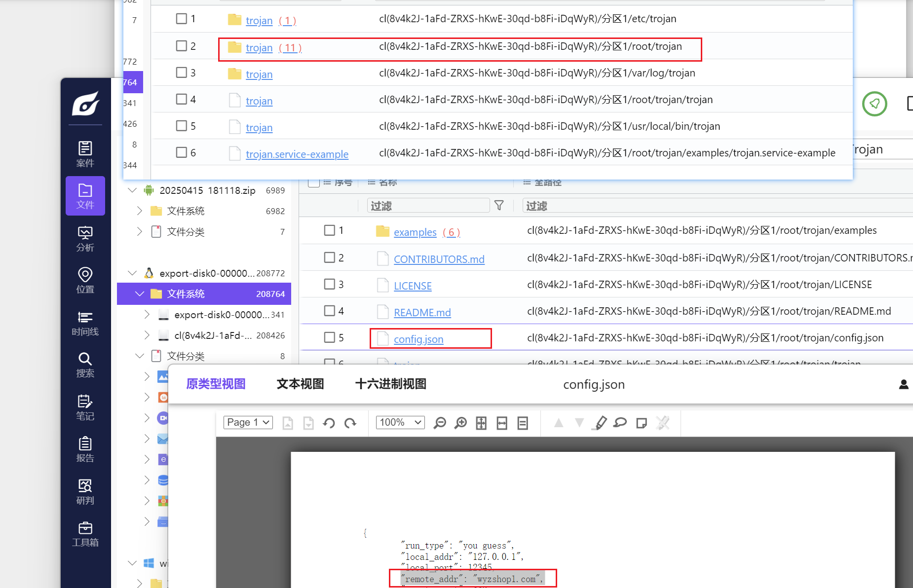Select the sticky note annotation tool
913x588 pixels.
[x=641, y=423]
